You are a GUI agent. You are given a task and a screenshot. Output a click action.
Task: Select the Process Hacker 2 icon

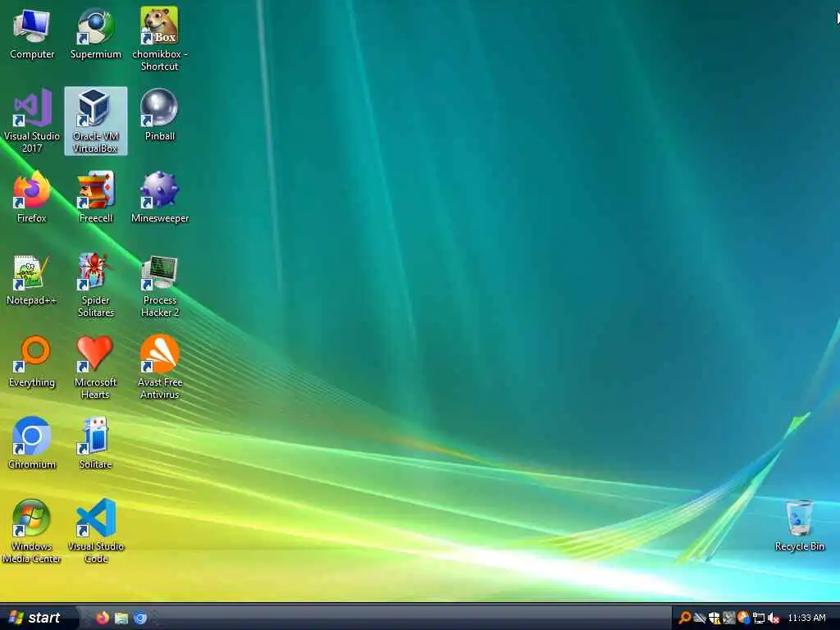160,285
